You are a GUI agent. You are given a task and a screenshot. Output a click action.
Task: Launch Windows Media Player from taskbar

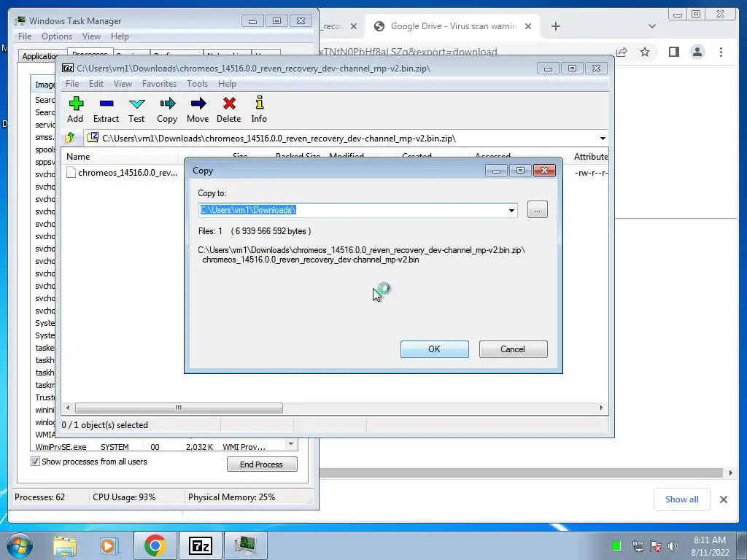109,545
